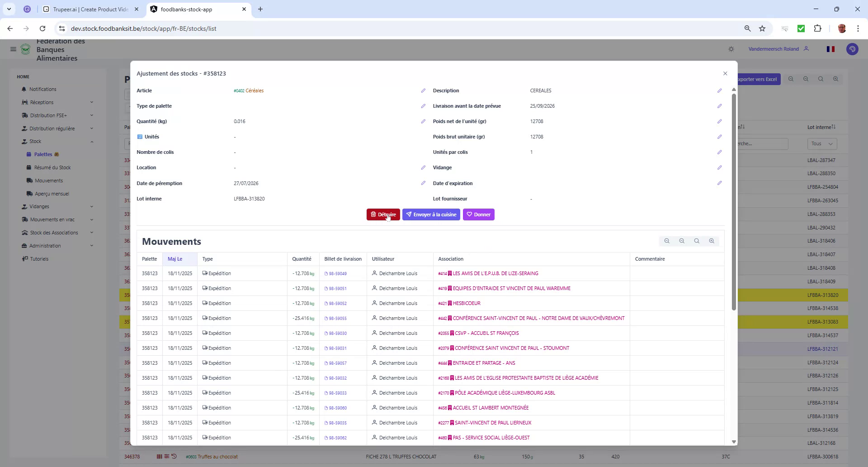This screenshot has height=467, width=868.
Task: Toggle the light/dark theme sun icon
Action: pos(731,48)
